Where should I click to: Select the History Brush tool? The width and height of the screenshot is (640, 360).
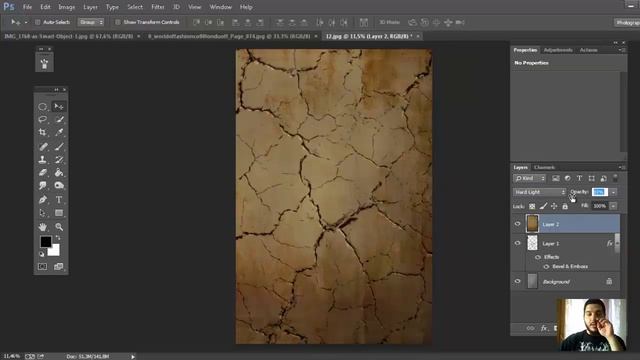59,160
